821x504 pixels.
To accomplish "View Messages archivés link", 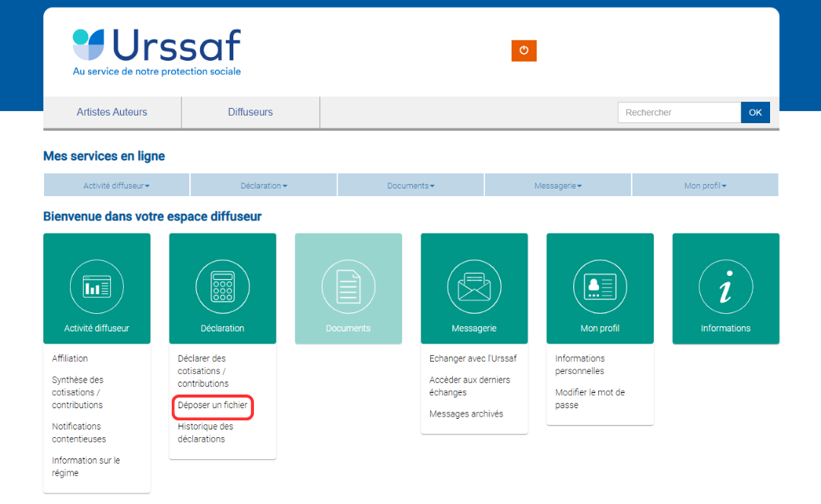I will (x=466, y=414).
